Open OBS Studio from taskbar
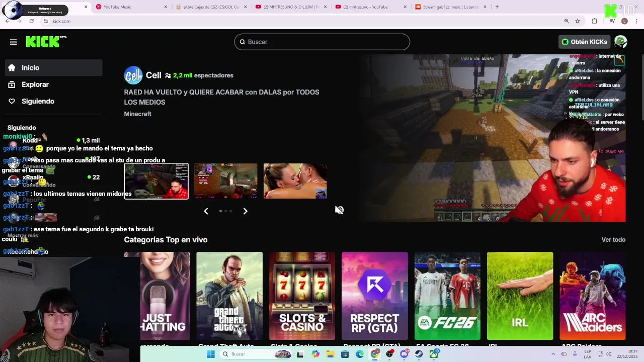Viewport: 644px width, 362px height. coord(389,354)
